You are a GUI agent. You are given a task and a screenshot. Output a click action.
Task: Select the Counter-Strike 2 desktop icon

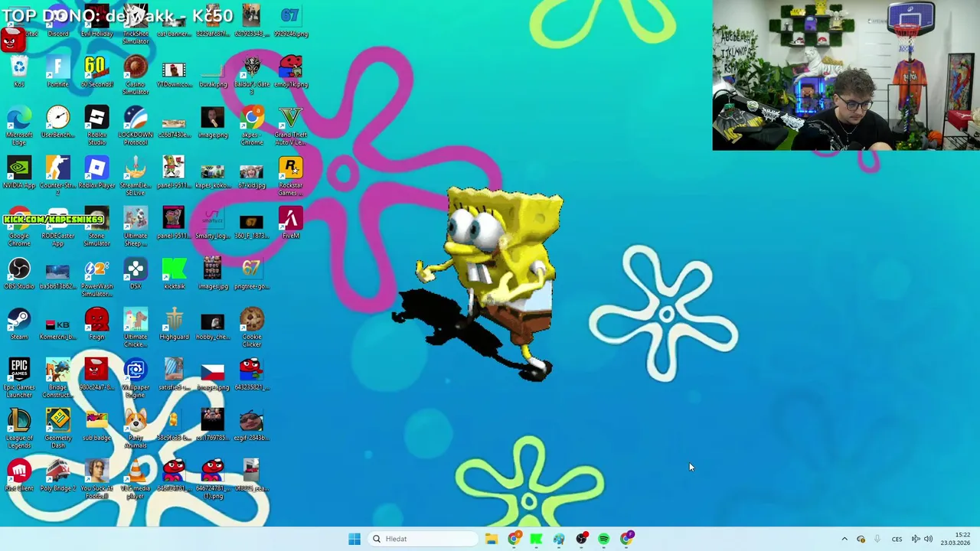click(58, 177)
